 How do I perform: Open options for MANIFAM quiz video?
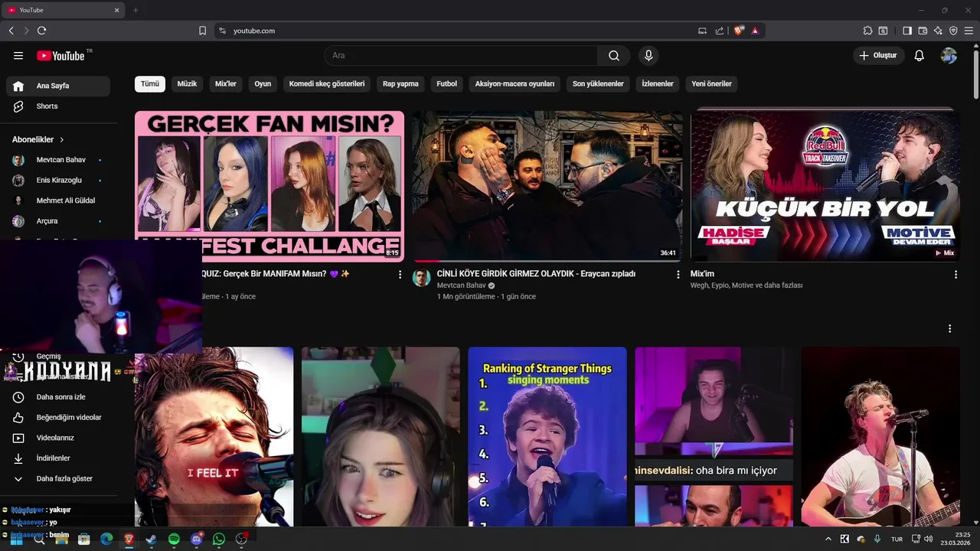(400, 274)
